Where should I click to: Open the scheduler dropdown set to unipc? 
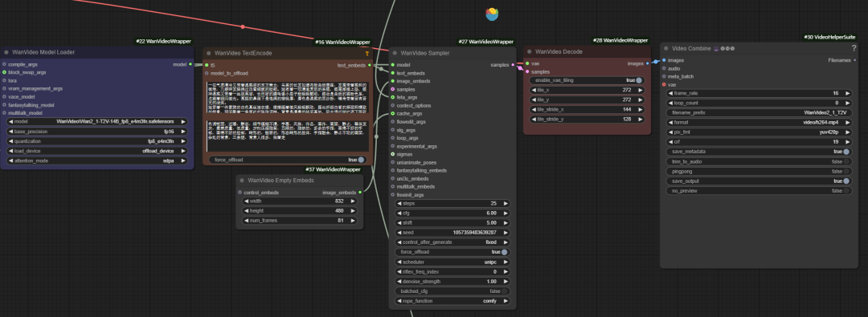(x=452, y=262)
